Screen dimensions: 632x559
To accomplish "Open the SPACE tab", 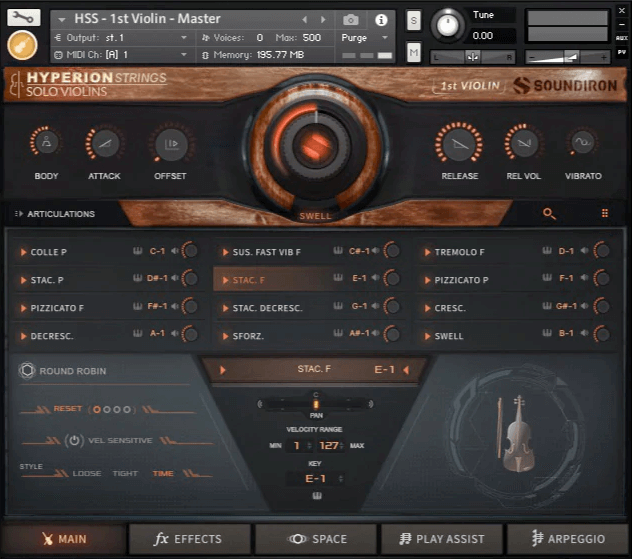I will click(316, 539).
